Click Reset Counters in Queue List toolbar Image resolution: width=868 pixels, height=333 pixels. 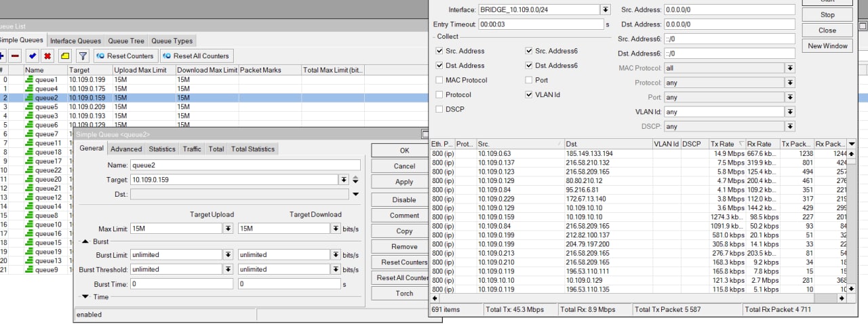tap(125, 56)
